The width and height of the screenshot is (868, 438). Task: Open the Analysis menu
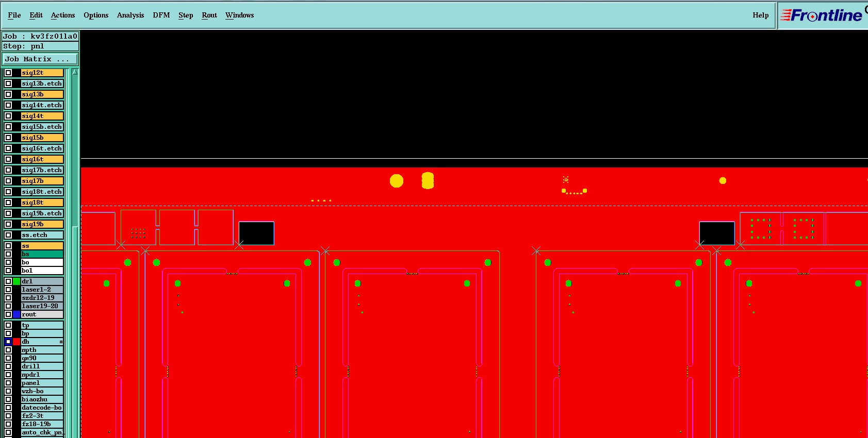click(130, 15)
